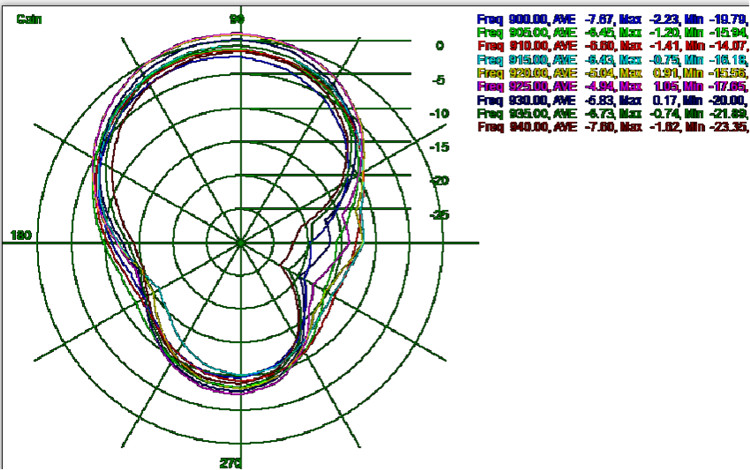Click the Gain axis title label
The height and width of the screenshot is (470, 750).
28,20
